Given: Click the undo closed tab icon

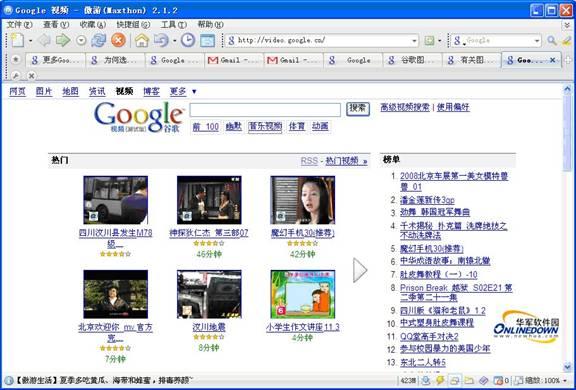Looking at the screenshot, I should tap(161, 40).
